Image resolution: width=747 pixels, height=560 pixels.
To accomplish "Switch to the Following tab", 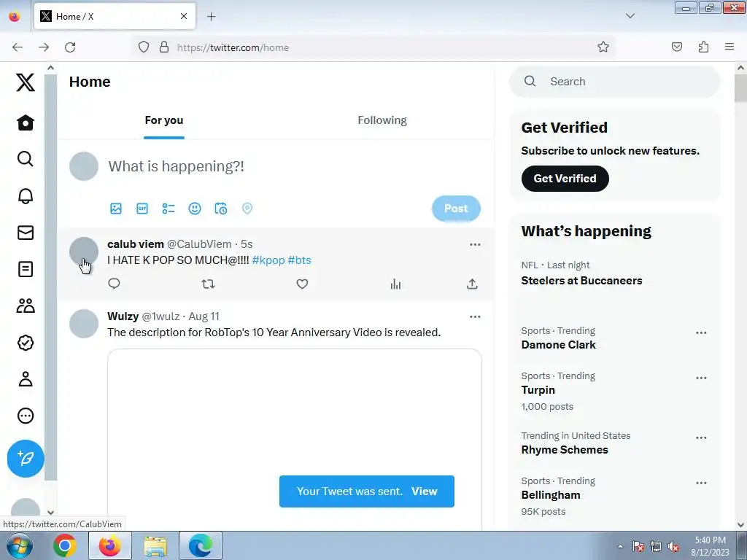I will coord(382,120).
